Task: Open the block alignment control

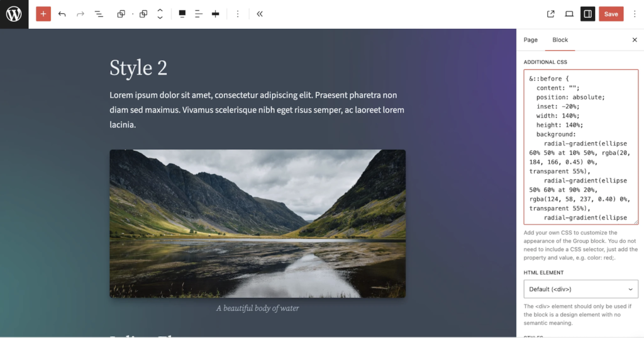Action: (182, 14)
